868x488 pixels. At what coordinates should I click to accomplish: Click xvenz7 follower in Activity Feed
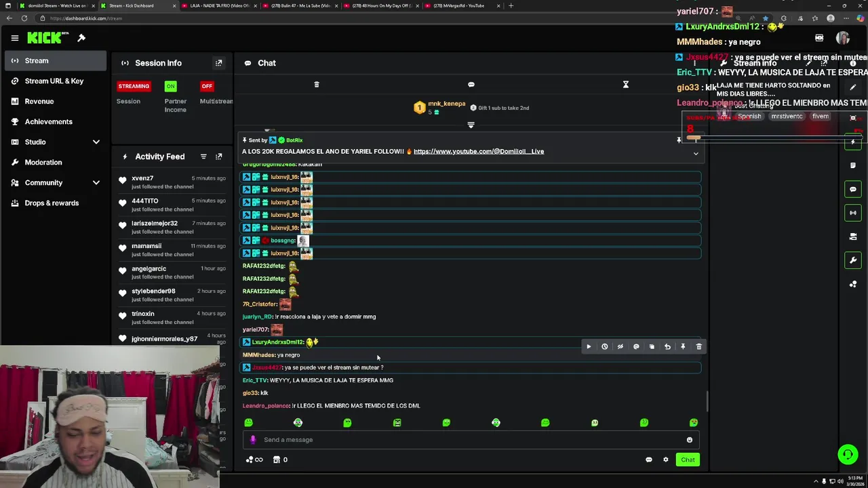[142, 178]
